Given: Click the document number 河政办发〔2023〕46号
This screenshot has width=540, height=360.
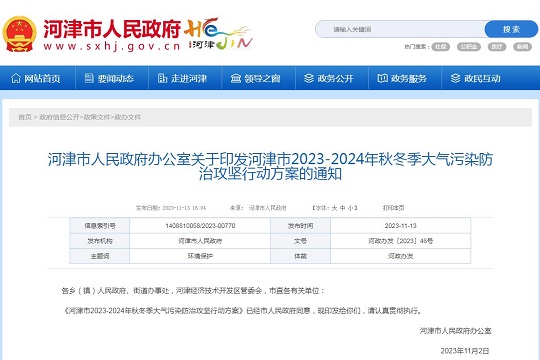Looking at the screenshot, I should point(401,241).
